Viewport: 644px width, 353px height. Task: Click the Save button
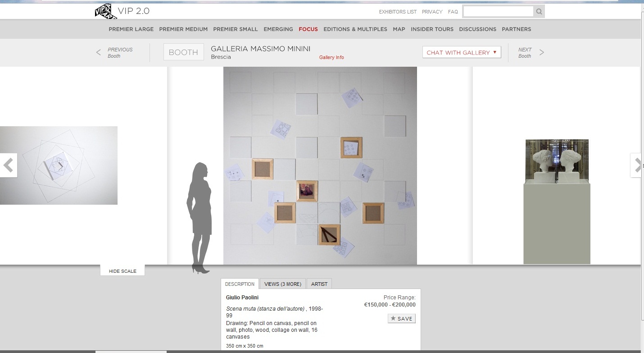[x=401, y=318]
